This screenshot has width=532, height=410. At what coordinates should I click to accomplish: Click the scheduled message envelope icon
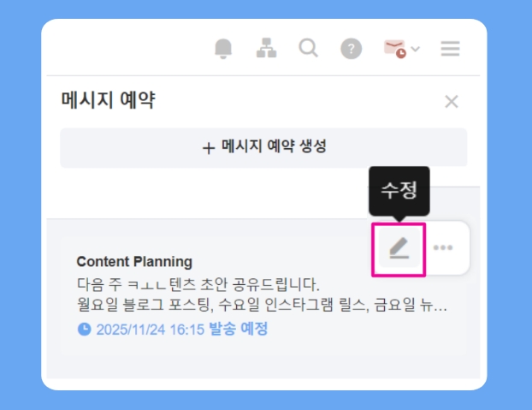pos(395,49)
